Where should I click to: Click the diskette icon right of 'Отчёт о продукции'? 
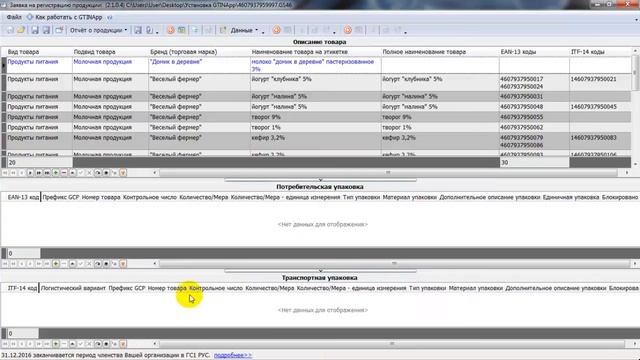138,30
